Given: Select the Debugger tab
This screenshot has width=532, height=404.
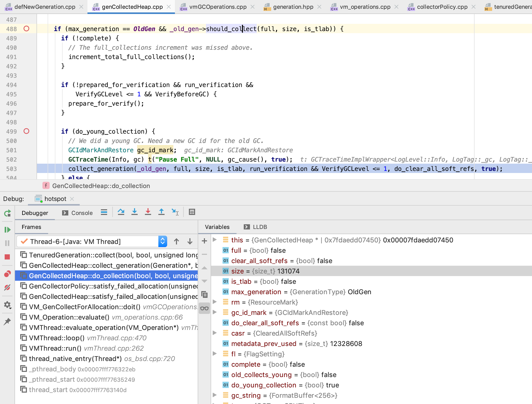Looking at the screenshot, I should (35, 213).
